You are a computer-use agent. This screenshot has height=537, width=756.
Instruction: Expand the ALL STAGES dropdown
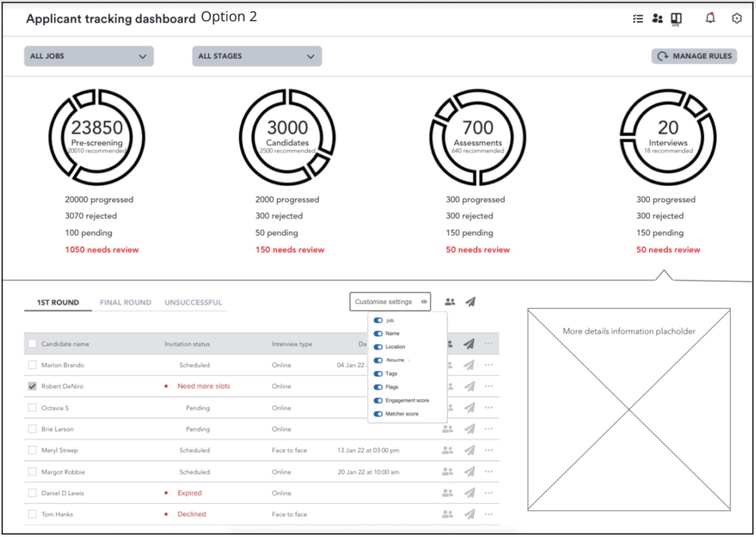[257, 56]
